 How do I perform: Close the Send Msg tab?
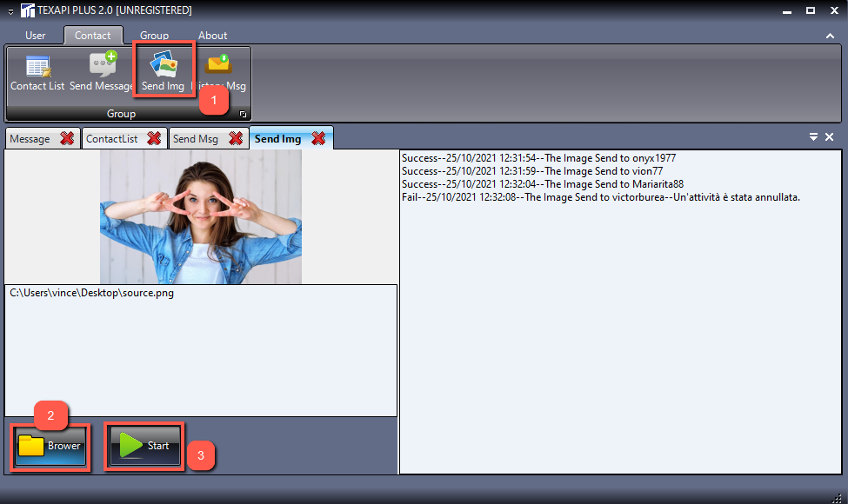coord(235,139)
